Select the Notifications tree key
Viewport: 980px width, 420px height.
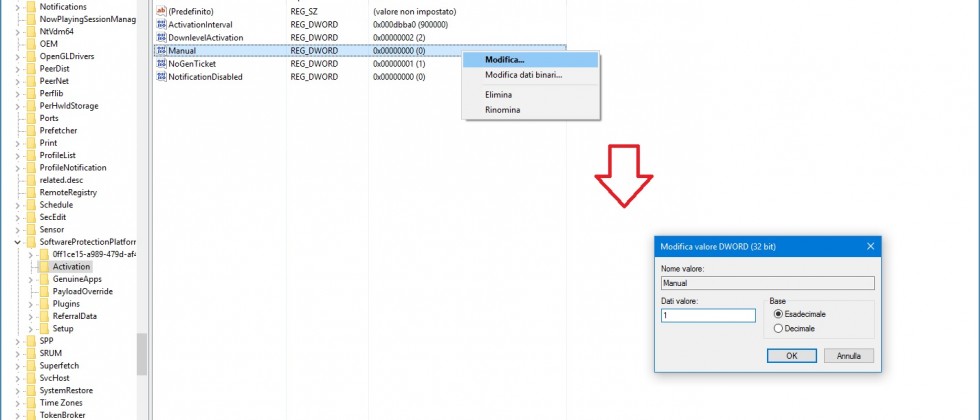point(63,7)
